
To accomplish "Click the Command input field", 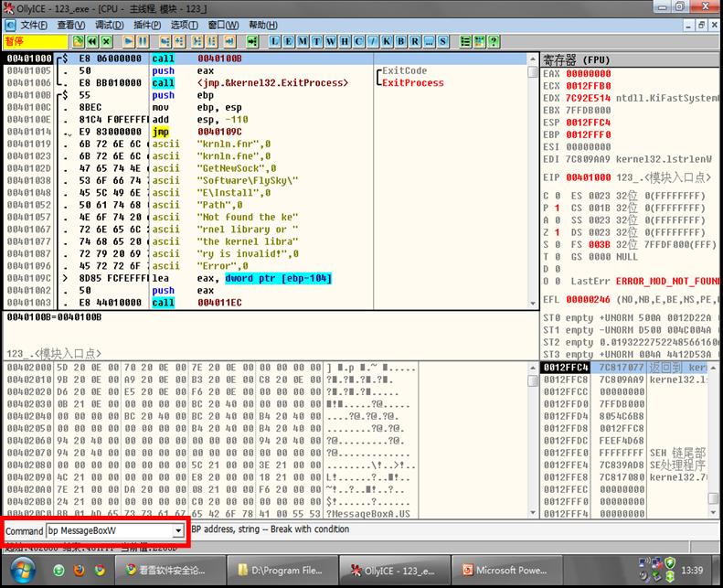I will [x=111, y=530].
